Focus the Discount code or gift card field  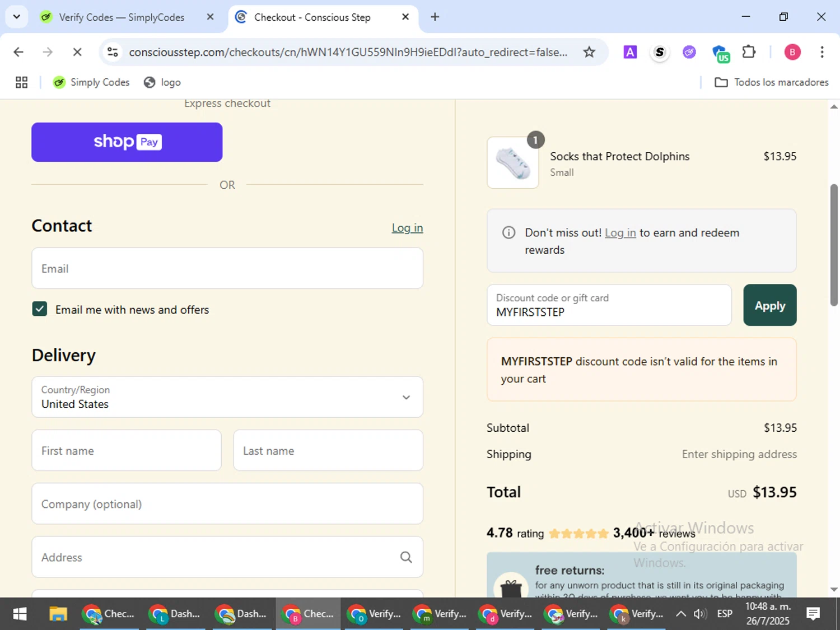click(x=609, y=305)
